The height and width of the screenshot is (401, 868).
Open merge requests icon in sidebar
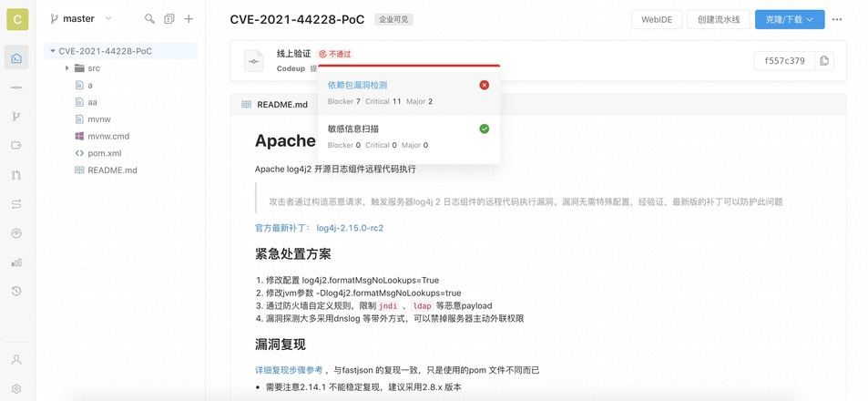pyautogui.click(x=16, y=175)
